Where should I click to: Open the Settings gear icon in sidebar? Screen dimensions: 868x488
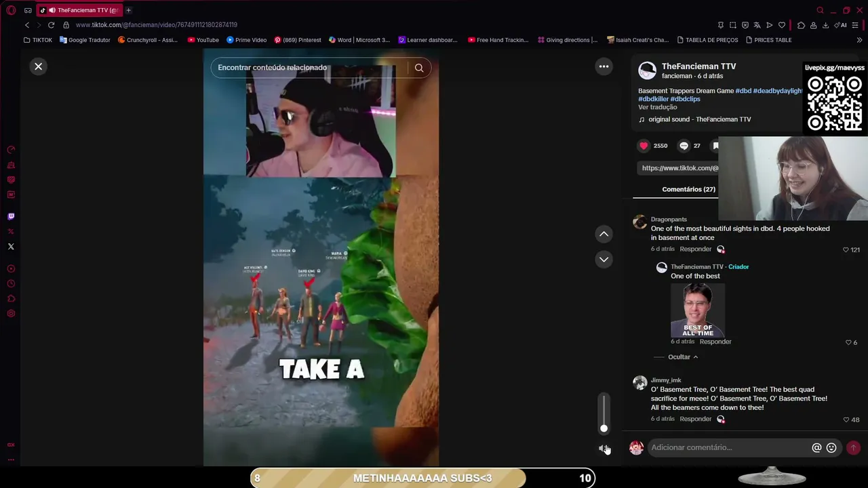pos(11,314)
